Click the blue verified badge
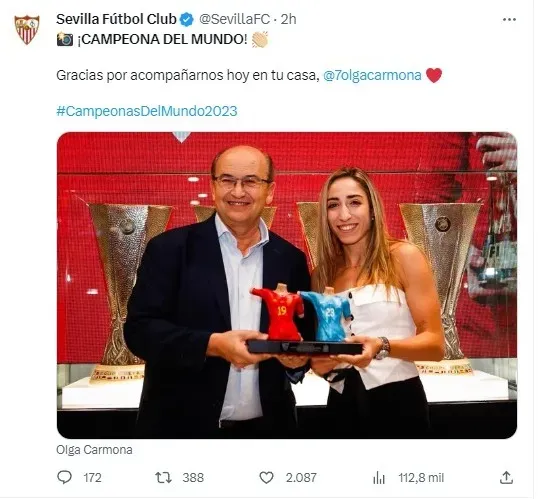Screen dimensions: 538x499 coord(187,20)
